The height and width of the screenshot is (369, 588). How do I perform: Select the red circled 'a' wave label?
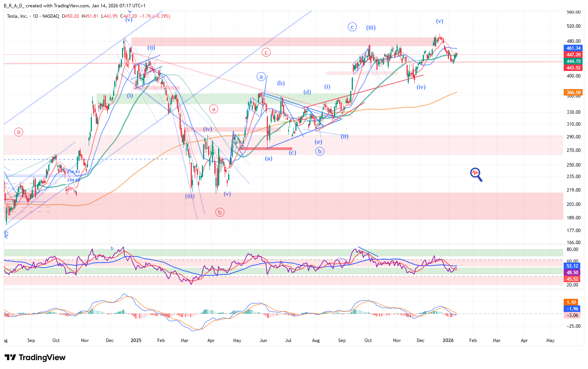click(214, 109)
